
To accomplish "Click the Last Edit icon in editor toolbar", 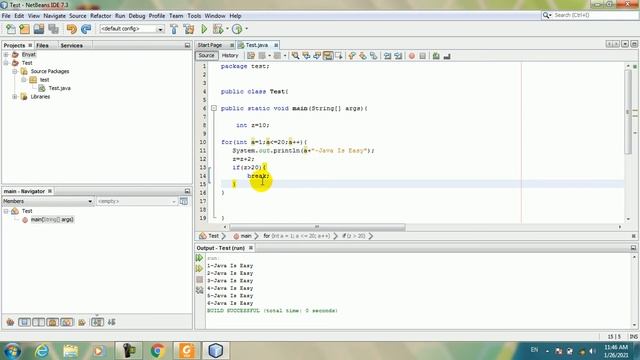I will 251,56.
